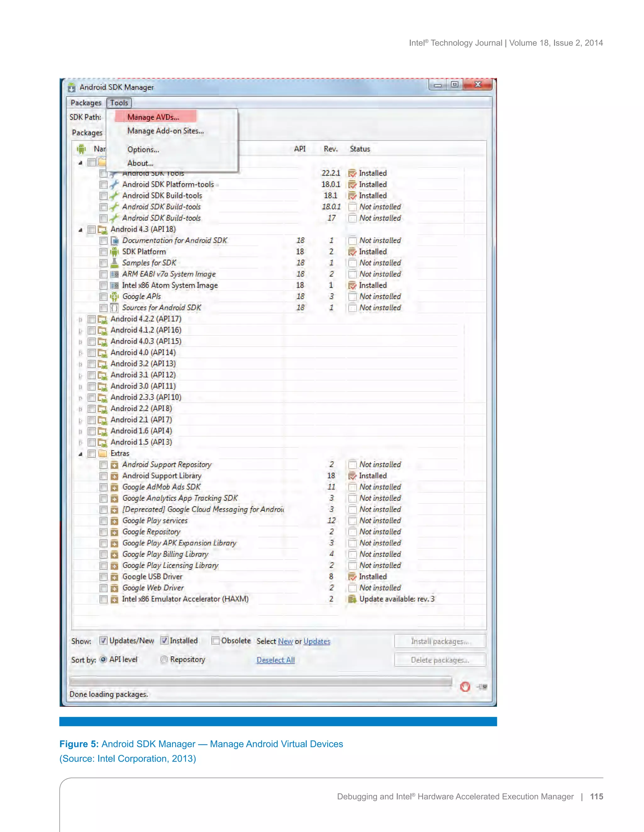
Task: Click the API column header
Action: point(300,149)
